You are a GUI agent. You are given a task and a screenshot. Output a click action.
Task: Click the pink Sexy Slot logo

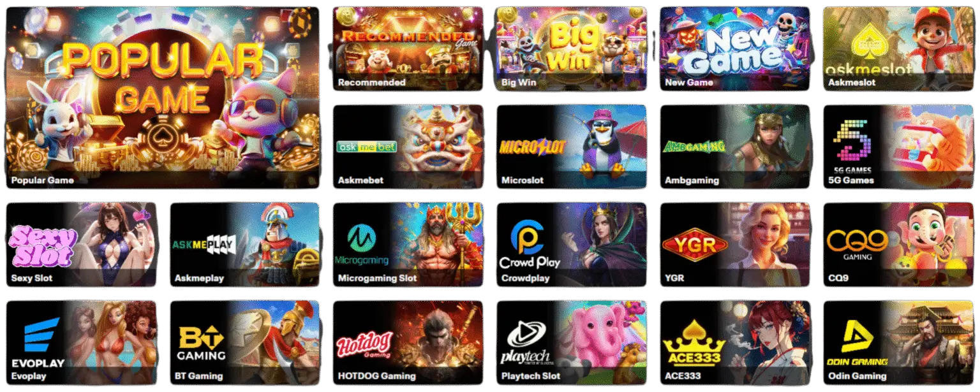(42, 245)
